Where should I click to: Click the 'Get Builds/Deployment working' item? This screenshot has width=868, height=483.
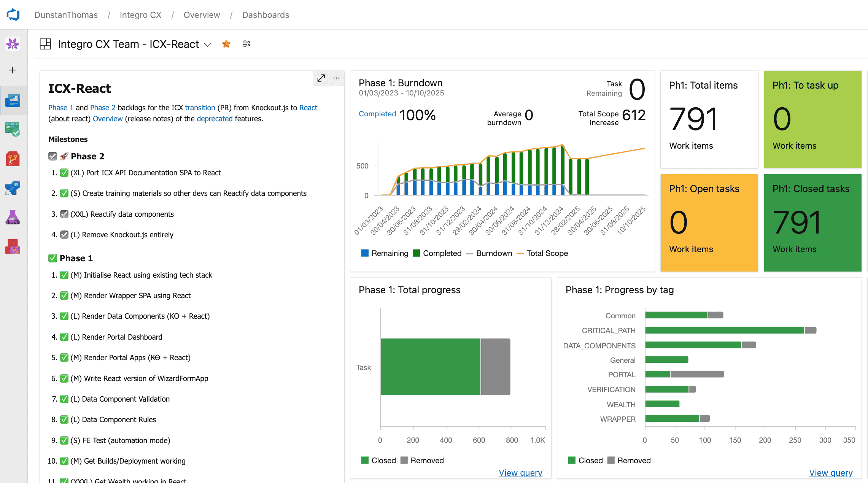(128, 461)
